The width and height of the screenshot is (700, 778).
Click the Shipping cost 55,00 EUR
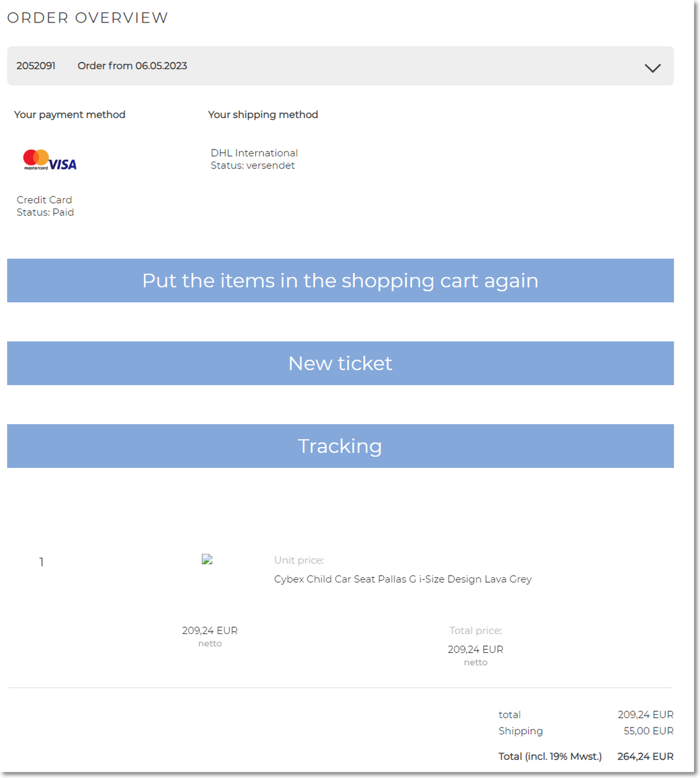[x=648, y=731]
